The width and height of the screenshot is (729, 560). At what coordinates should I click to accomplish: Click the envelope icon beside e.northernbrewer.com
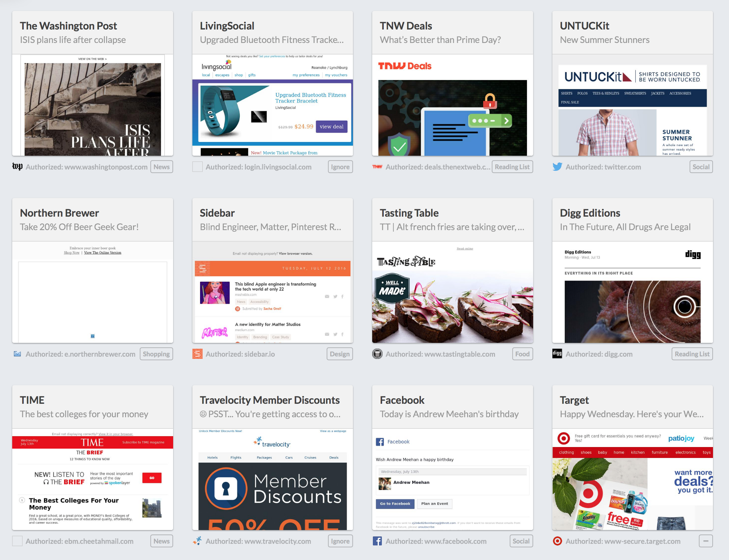[x=17, y=354]
